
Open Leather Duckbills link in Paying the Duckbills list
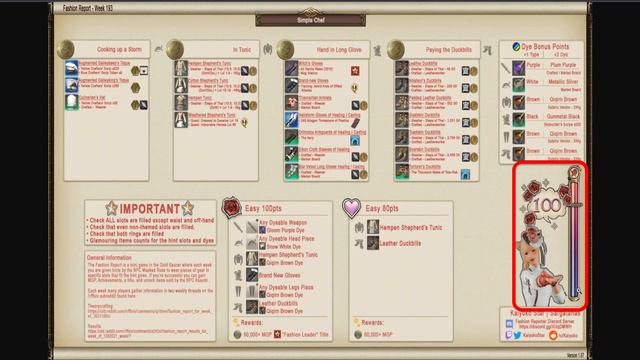coord(423,64)
